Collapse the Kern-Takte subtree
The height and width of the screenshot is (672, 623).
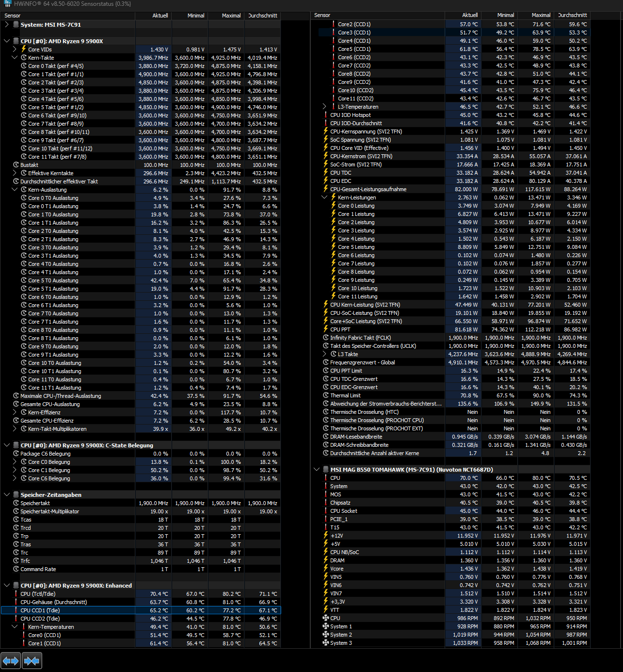(x=15, y=58)
